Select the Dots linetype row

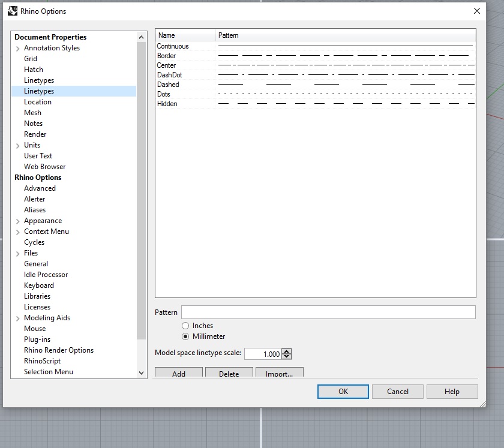(x=316, y=94)
